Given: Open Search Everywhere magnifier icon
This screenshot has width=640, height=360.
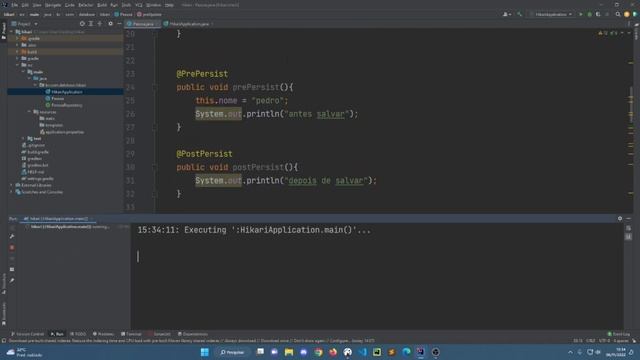Looking at the screenshot, I should click(618, 14).
